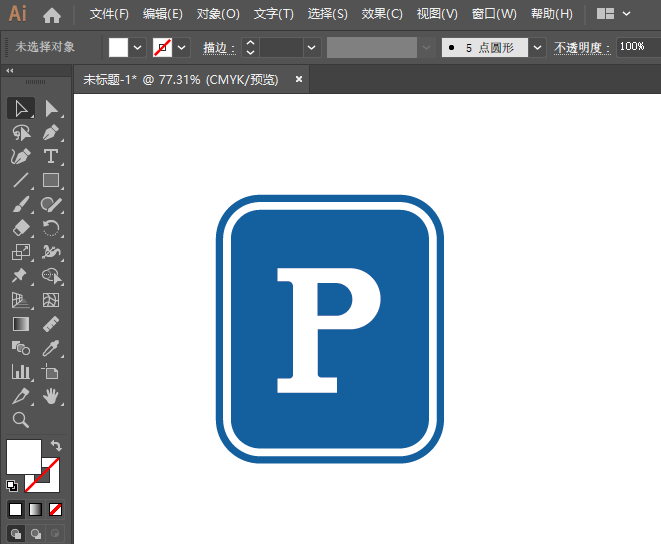
Task: Select the Hand tool
Action: (x=51, y=396)
